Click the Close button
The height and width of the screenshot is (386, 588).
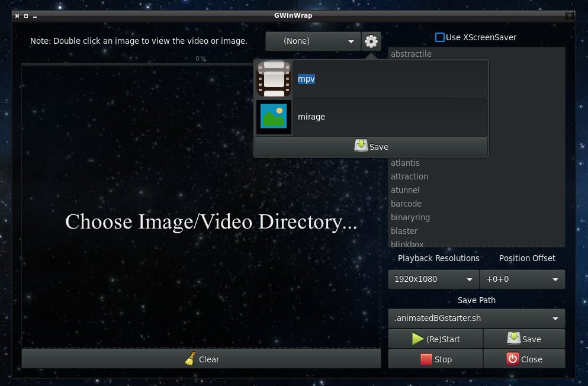click(x=524, y=359)
